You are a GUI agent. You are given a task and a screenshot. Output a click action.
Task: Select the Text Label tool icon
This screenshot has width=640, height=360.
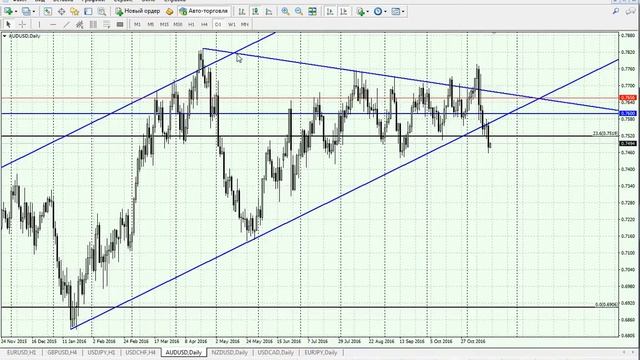coord(120,24)
